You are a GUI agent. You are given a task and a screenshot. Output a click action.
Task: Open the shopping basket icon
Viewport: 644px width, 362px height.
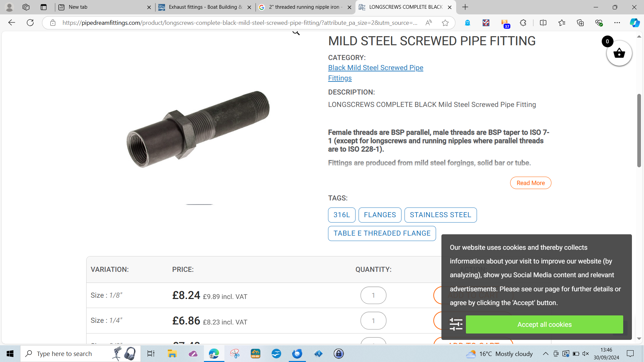(x=619, y=53)
